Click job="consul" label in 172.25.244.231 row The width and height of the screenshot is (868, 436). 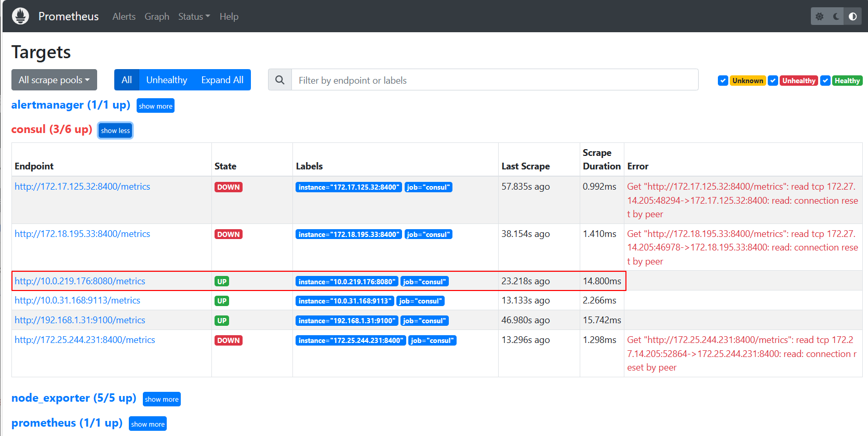click(432, 340)
